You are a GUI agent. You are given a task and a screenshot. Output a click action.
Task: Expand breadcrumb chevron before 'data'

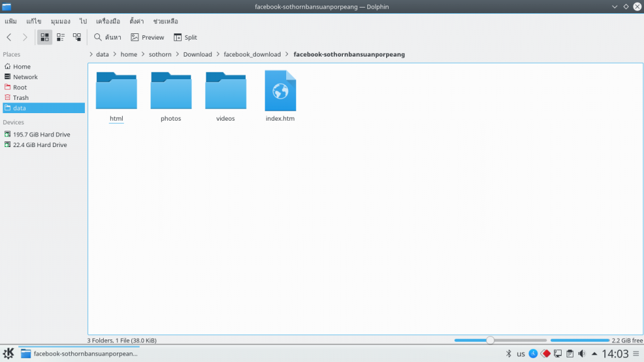[x=91, y=54]
